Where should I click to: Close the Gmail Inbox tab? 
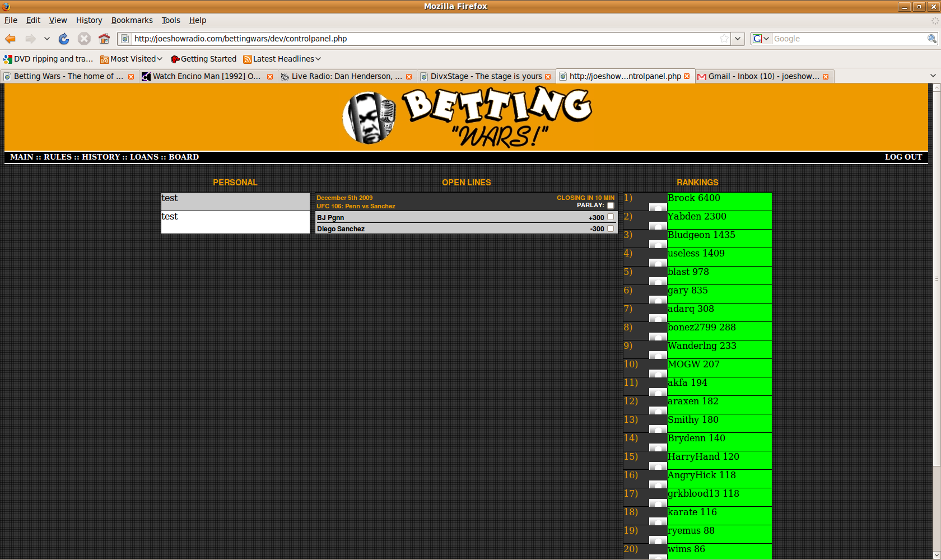[826, 76]
